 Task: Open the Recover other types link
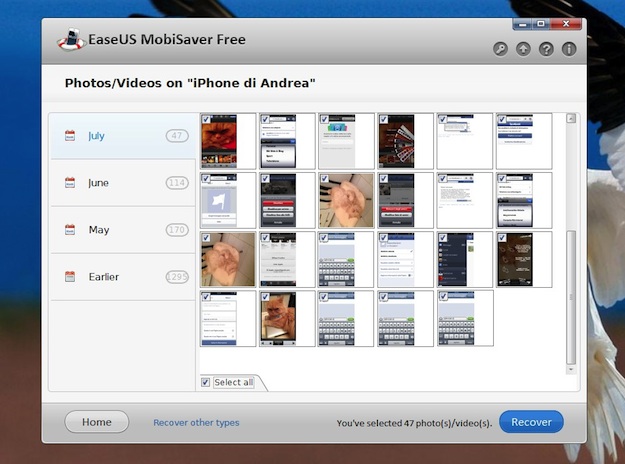point(196,423)
